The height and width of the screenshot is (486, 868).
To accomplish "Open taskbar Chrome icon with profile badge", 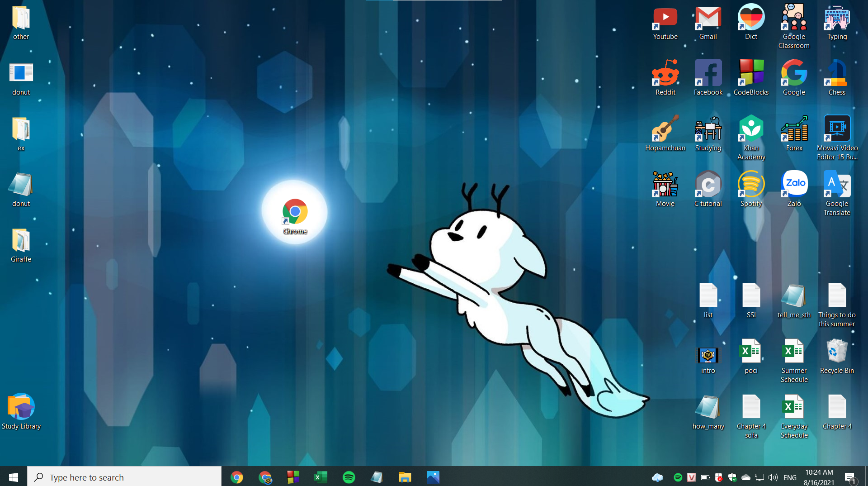I will pos(265,477).
